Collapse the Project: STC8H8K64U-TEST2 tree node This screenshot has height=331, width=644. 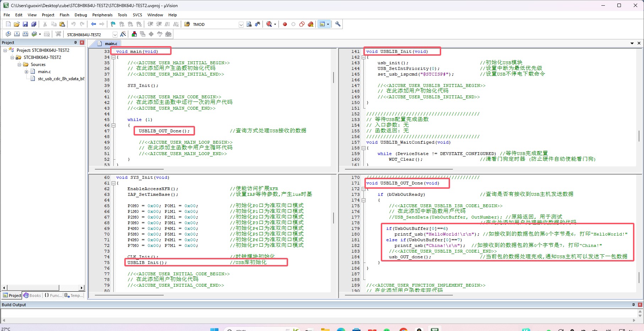pyautogui.click(x=5, y=50)
